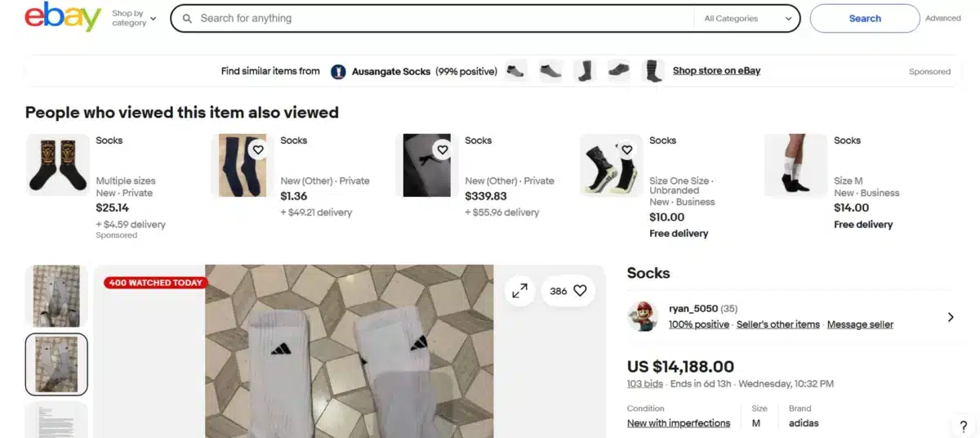This screenshot has width=980, height=438.
Task: Click the Free delivery text under $14.00
Action: pyautogui.click(x=863, y=225)
